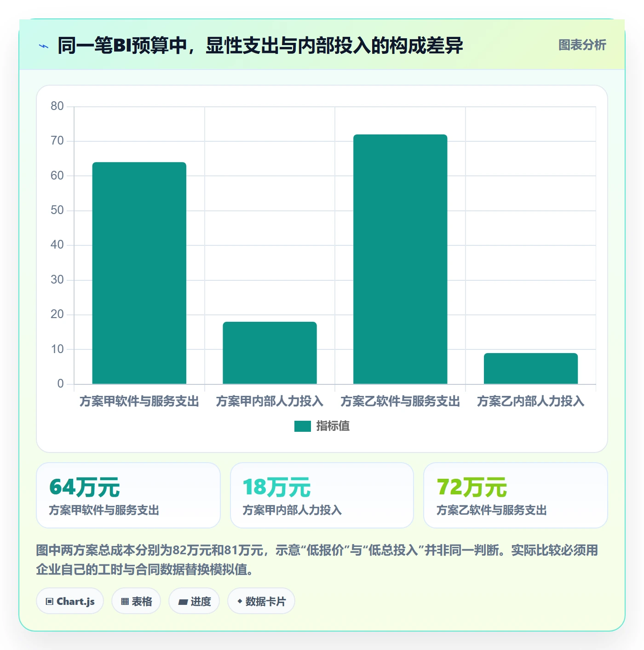Click x-axis label 方案甲软件与服务支出
The image size is (644, 650).
pyautogui.click(x=139, y=401)
